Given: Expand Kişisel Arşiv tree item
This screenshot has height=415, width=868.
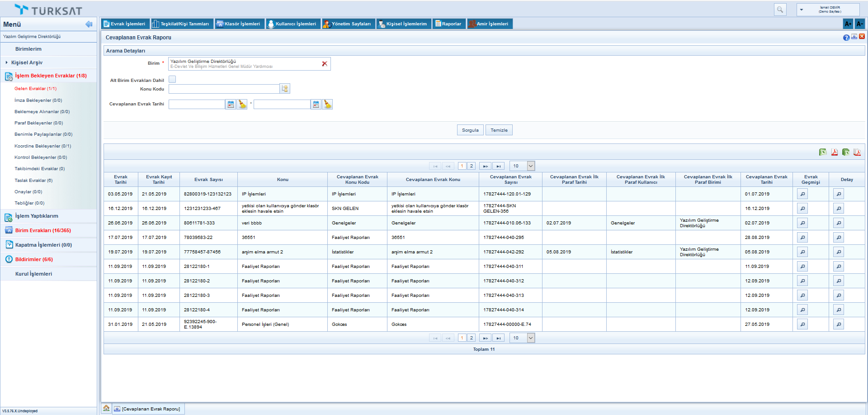Looking at the screenshot, I should 6,62.
